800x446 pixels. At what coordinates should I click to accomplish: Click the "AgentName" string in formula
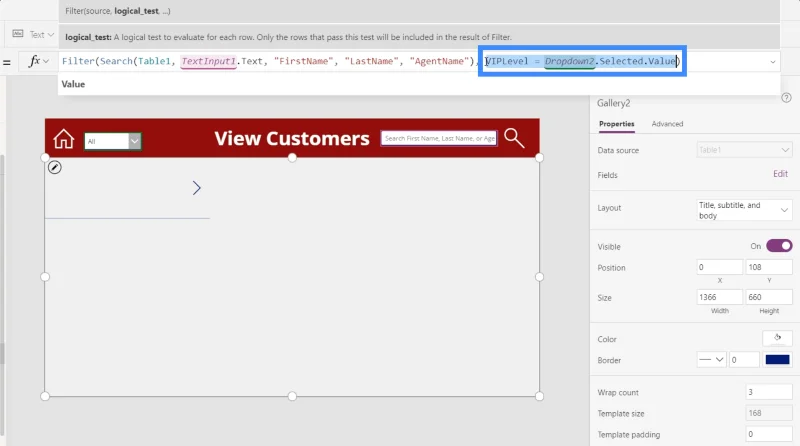coord(439,61)
